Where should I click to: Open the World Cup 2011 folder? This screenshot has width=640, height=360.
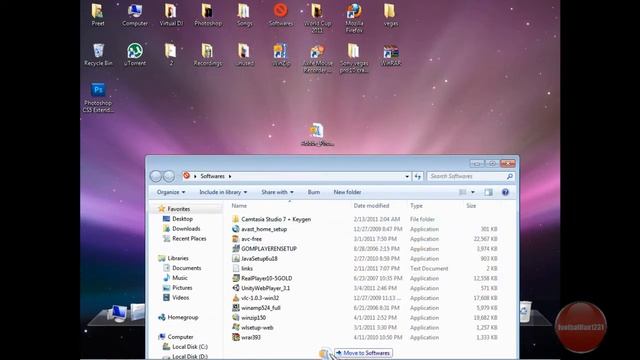317,18
